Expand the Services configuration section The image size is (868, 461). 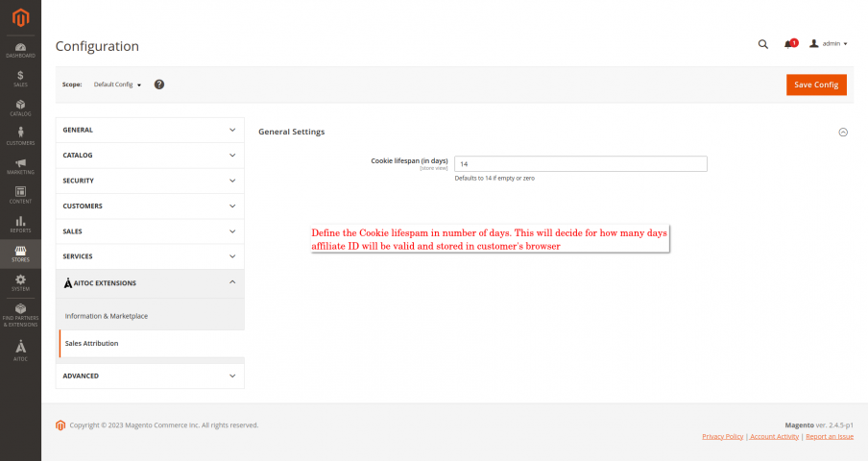click(x=150, y=256)
